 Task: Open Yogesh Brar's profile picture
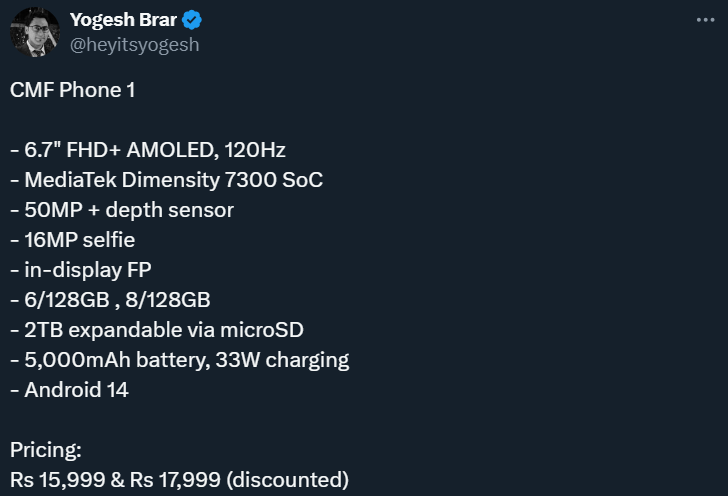tap(35, 32)
